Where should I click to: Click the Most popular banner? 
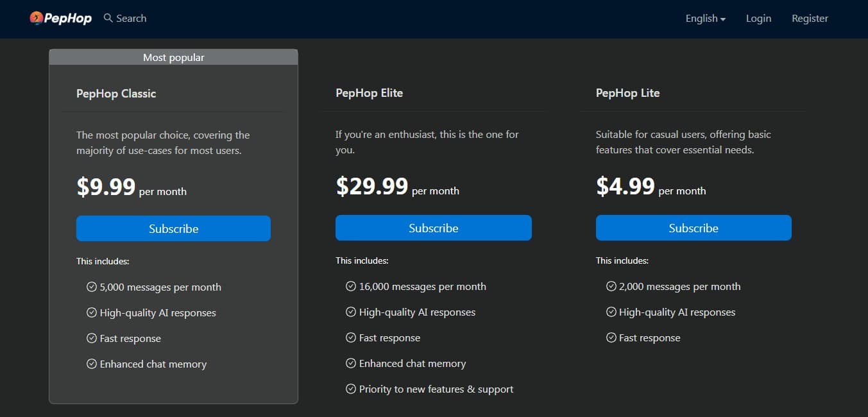pos(173,57)
